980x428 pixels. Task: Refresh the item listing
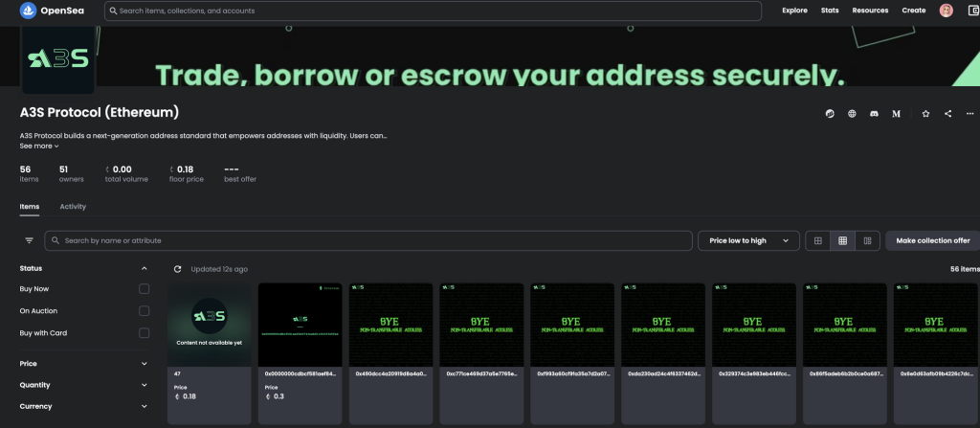point(177,269)
